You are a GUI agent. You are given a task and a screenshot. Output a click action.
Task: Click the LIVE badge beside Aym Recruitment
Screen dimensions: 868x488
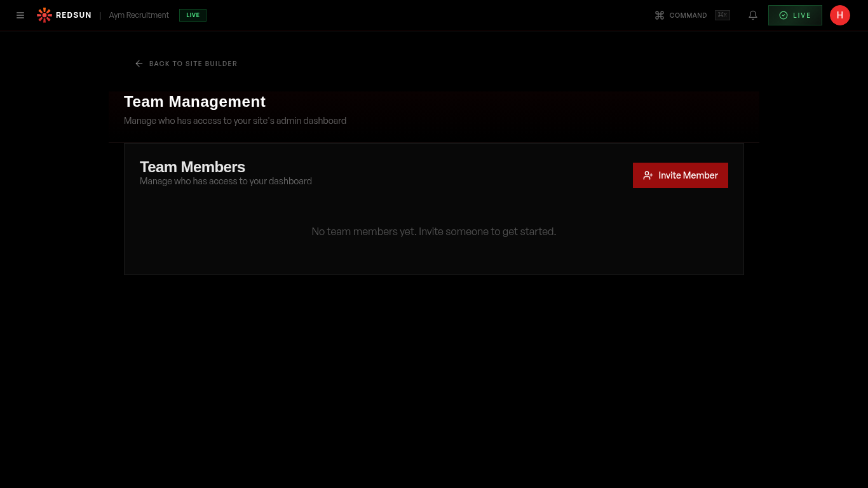tap(193, 15)
